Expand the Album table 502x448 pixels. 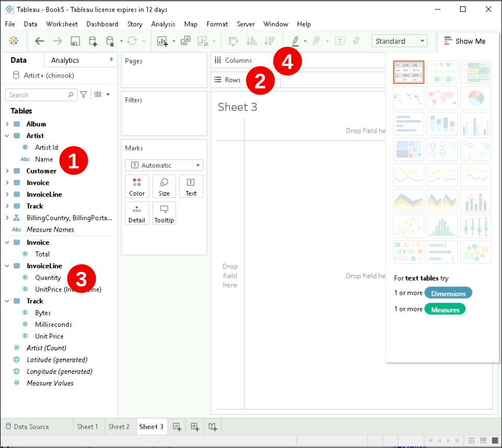[x=7, y=124]
